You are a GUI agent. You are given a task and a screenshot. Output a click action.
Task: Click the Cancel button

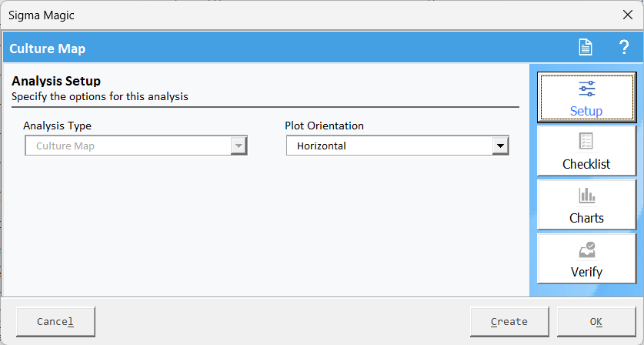click(x=55, y=322)
